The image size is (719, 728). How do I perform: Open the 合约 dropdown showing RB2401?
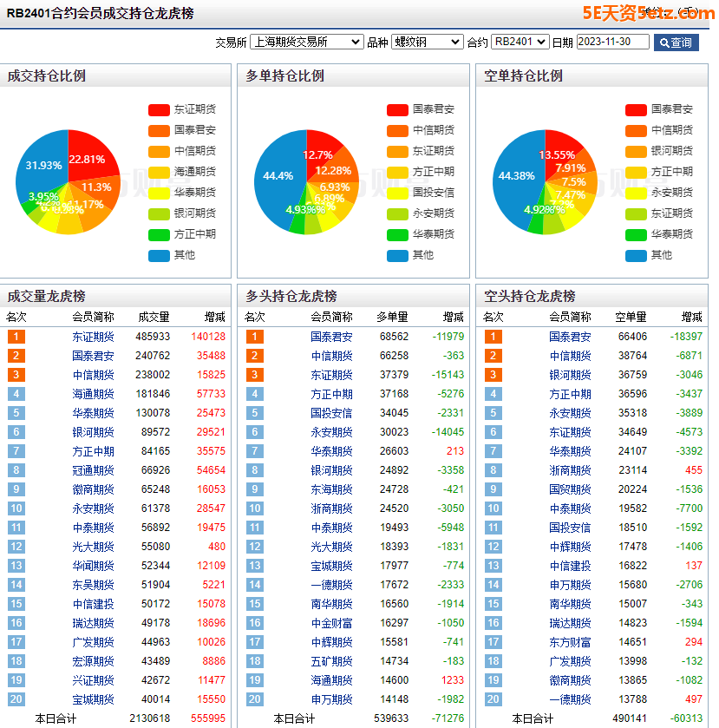coord(520,43)
